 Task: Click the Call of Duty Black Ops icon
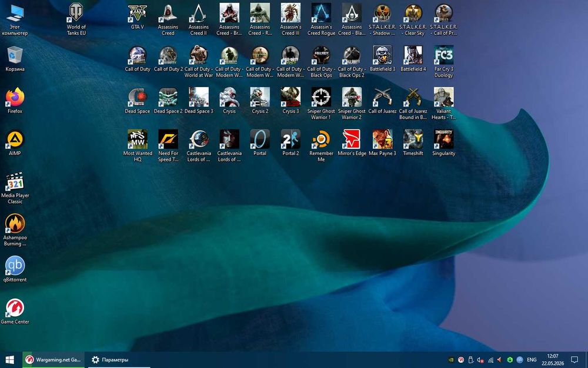[321, 62]
